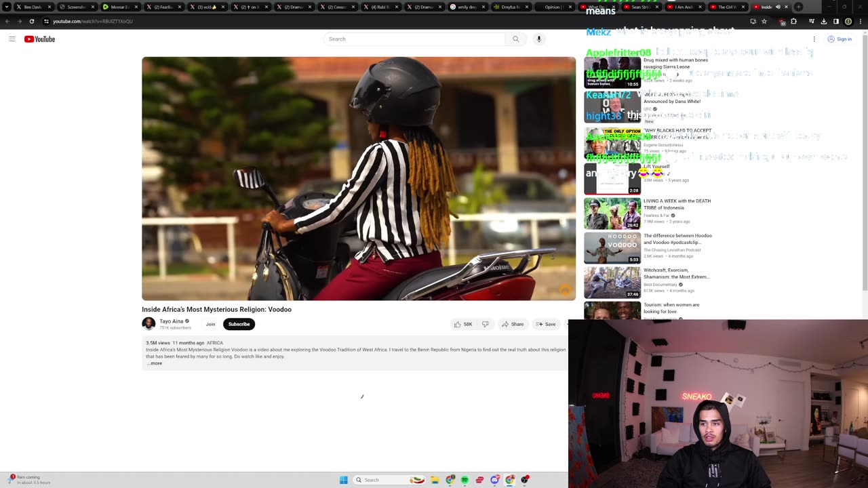
Task: Open browser downloads icon
Action: [x=824, y=21]
